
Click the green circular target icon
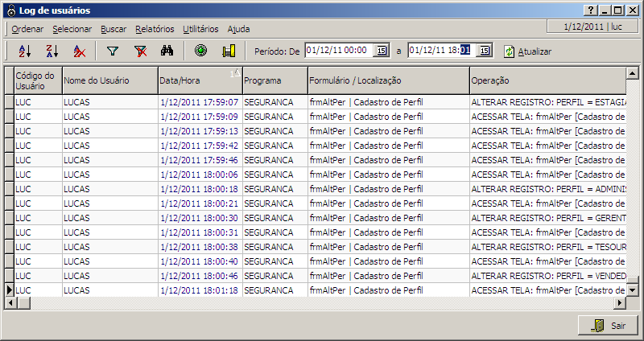click(201, 51)
